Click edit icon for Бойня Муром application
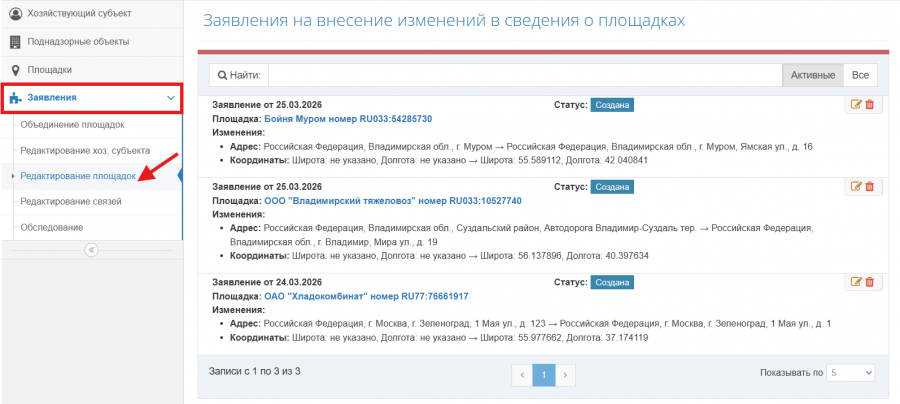The width and height of the screenshot is (900, 404). pos(855,105)
